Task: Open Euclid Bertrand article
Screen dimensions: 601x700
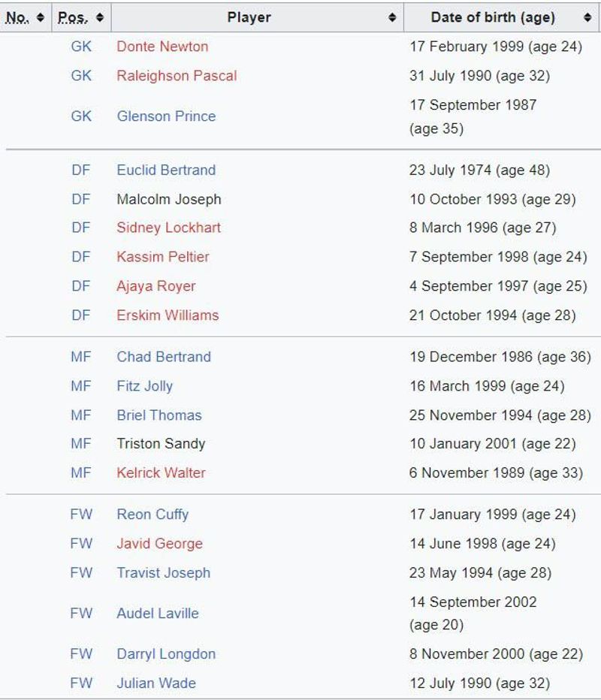Action: (x=166, y=170)
